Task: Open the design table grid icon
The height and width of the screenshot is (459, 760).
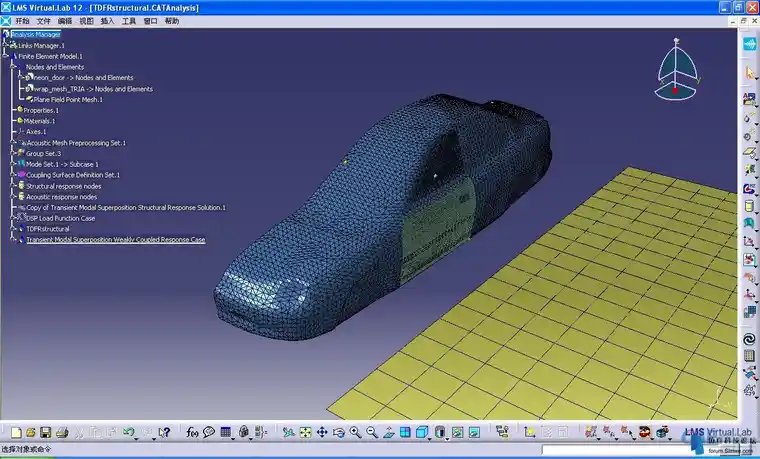Action: pyautogui.click(x=225, y=432)
